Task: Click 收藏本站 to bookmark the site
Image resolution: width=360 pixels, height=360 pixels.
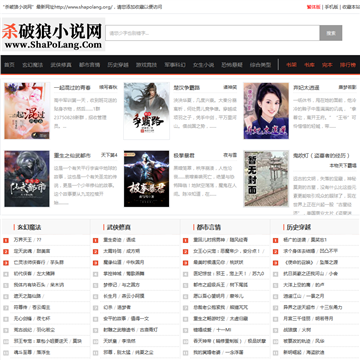Action: coord(351,7)
